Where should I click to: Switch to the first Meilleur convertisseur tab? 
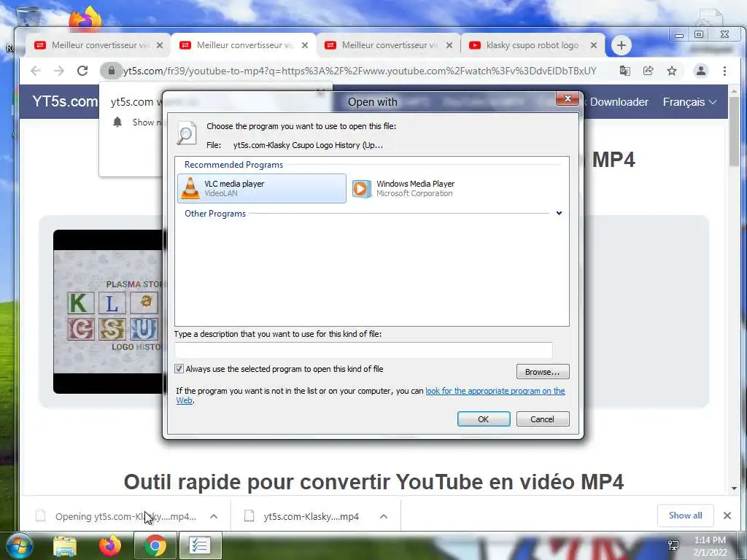click(98, 45)
